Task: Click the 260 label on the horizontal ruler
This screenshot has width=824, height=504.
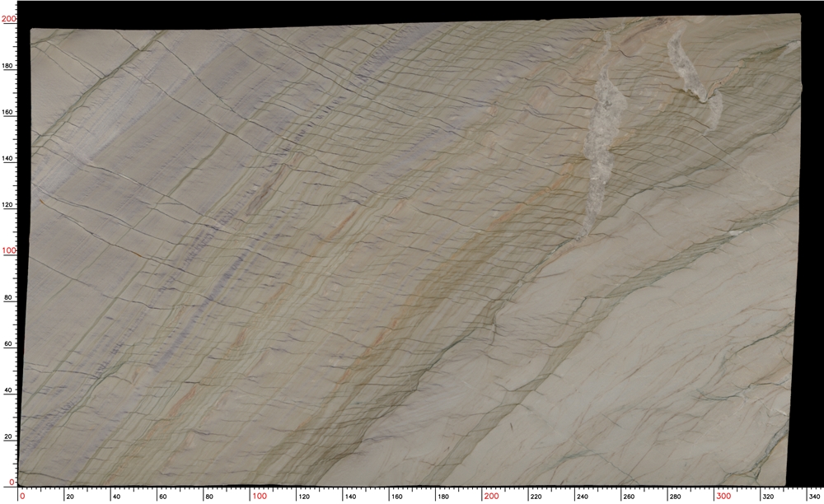Action: [x=629, y=497]
